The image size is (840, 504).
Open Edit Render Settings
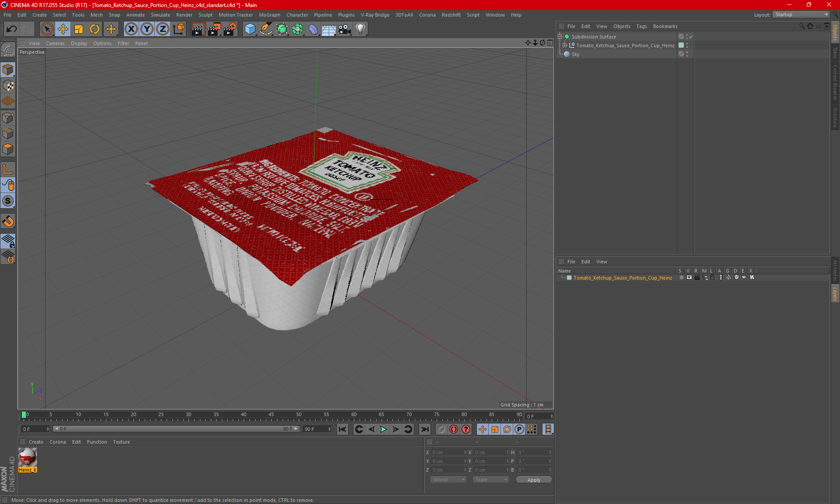point(230,29)
